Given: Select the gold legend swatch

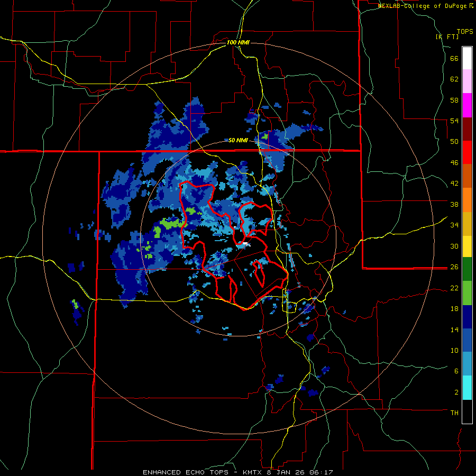Looking at the screenshot, I should click(x=467, y=223).
